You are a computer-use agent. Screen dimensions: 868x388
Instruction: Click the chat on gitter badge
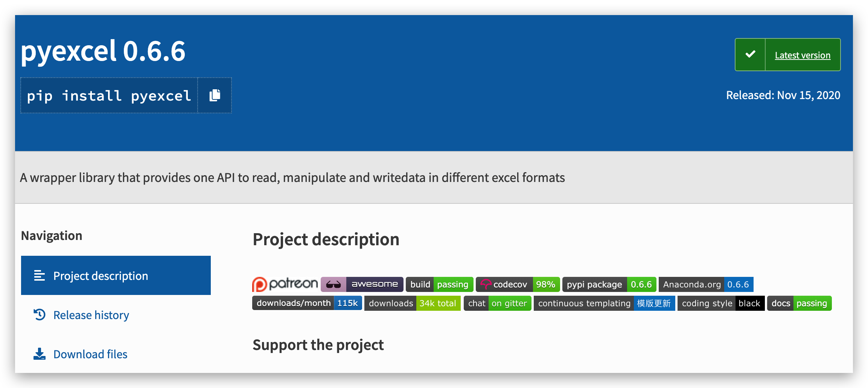click(497, 303)
